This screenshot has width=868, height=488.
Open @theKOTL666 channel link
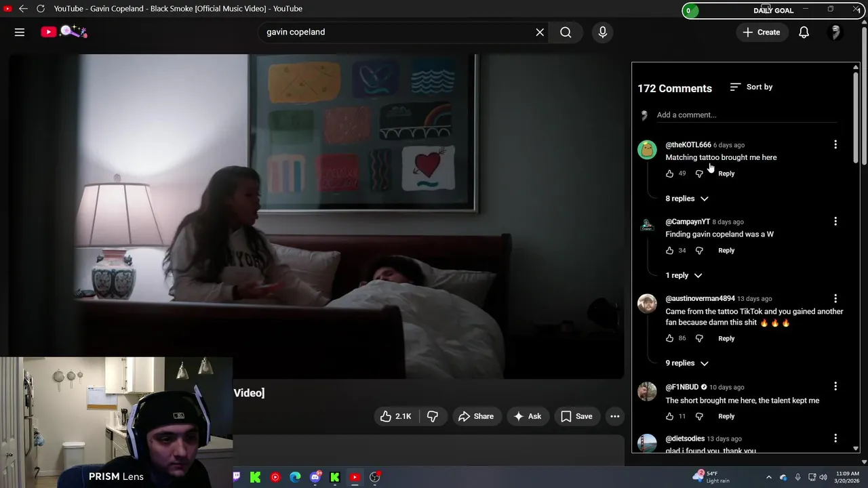(688, 144)
